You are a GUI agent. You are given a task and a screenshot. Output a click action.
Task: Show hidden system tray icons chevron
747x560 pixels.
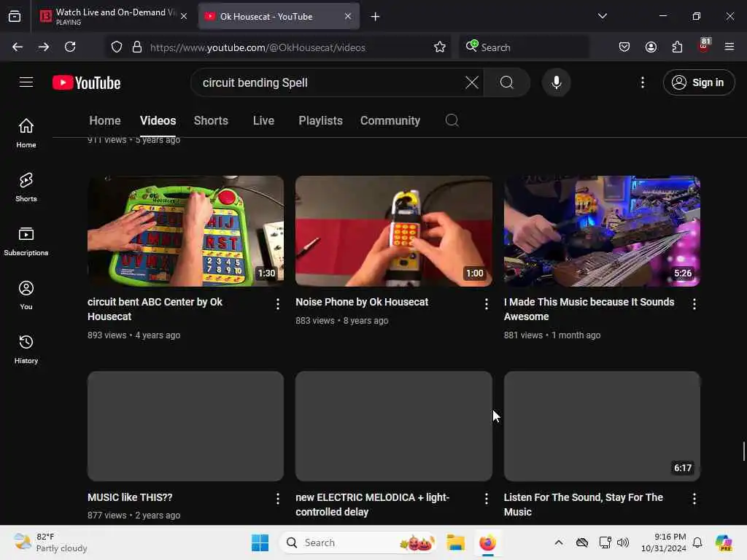(558, 542)
